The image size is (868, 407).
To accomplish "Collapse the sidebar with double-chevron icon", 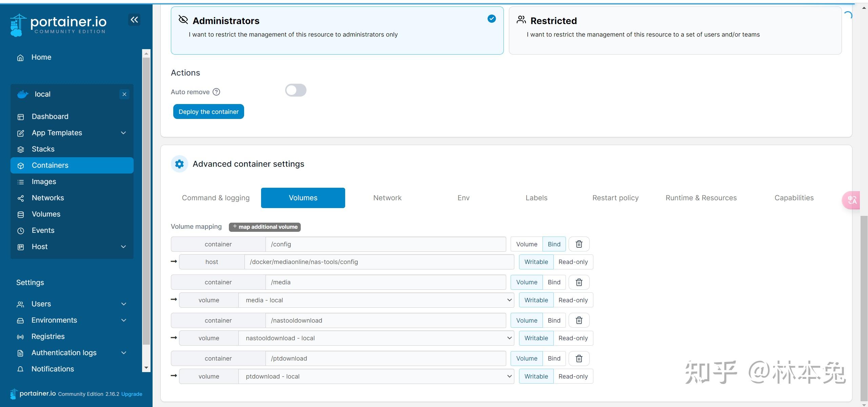I will 134,20.
